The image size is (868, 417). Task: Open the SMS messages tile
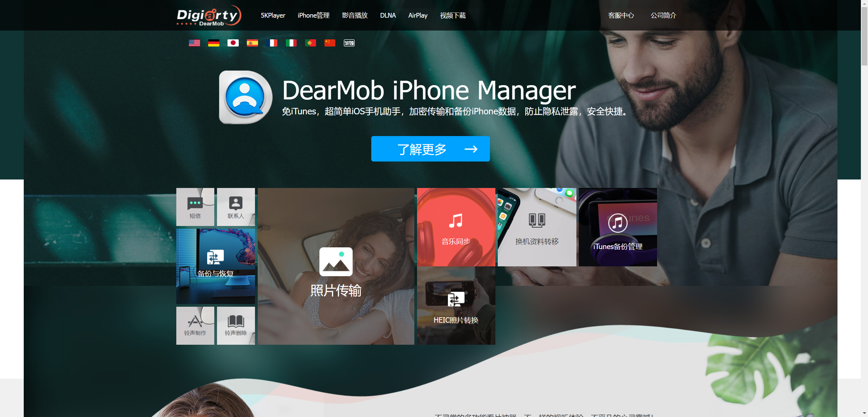click(195, 207)
